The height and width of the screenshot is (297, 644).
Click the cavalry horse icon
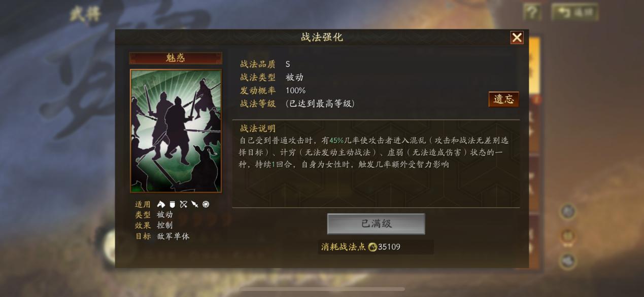click(x=161, y=204)
